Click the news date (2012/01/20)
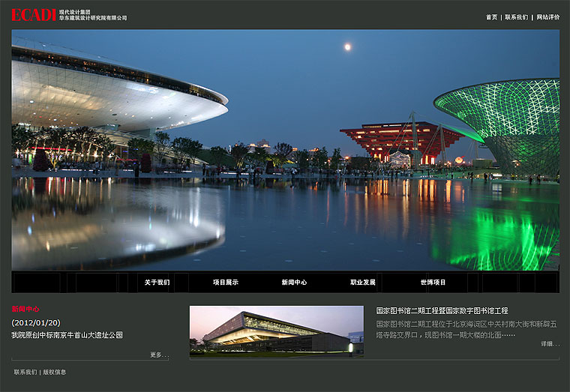 coord(36,322)
